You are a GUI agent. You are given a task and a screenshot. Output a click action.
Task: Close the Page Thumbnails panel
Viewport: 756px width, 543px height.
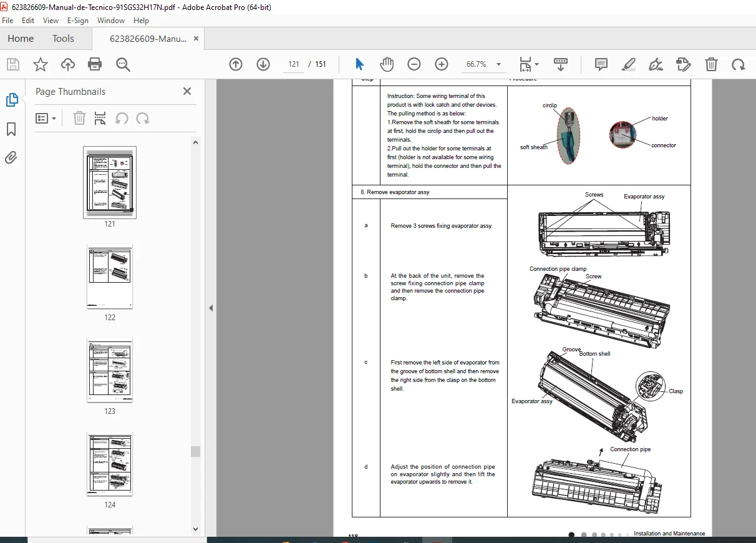[187, 91]
